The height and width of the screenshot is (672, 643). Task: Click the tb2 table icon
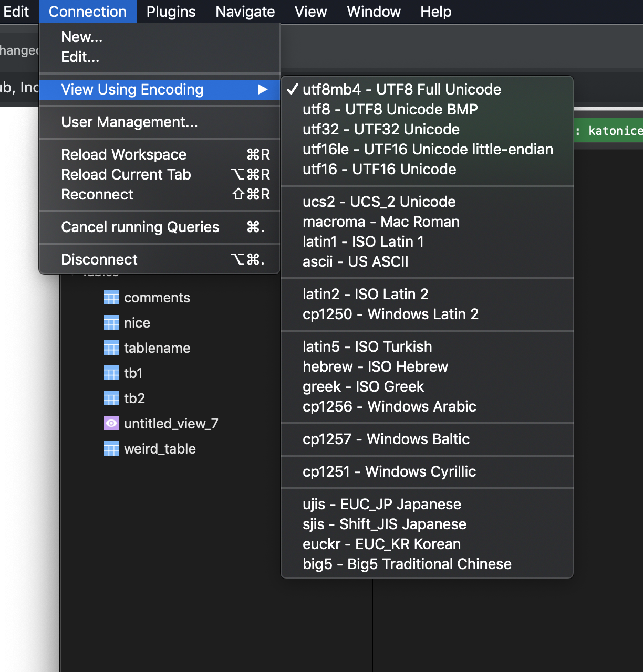pyautogui.click(x=111, y=398)
